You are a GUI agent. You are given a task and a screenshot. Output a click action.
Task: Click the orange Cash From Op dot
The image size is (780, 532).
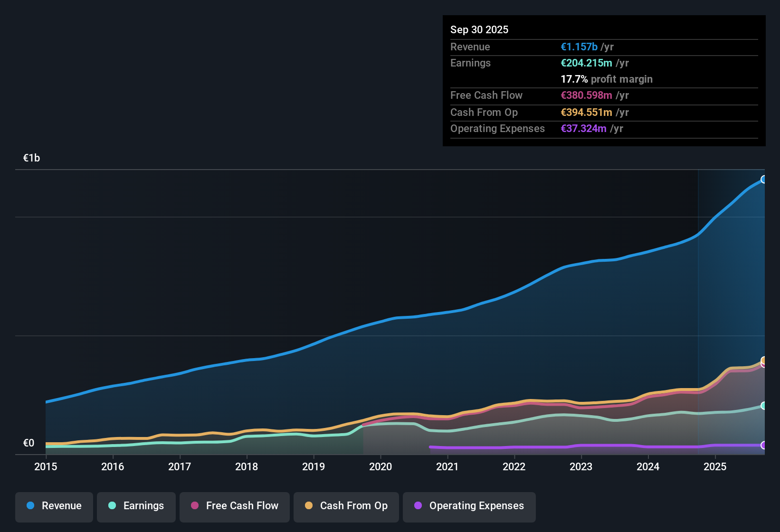(x=309, y=506)
